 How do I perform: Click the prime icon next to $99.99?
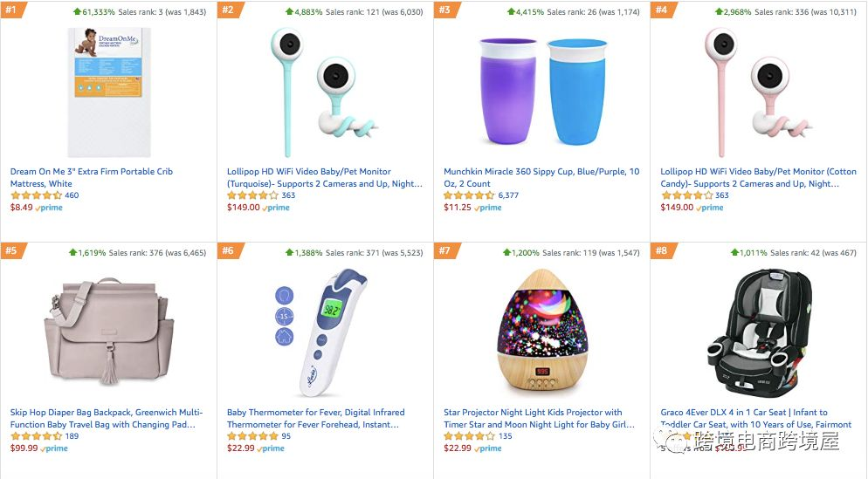tap(54, 448)
